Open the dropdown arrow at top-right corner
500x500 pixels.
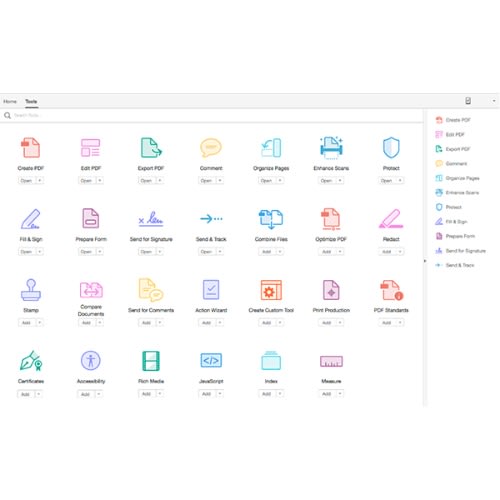494,101
